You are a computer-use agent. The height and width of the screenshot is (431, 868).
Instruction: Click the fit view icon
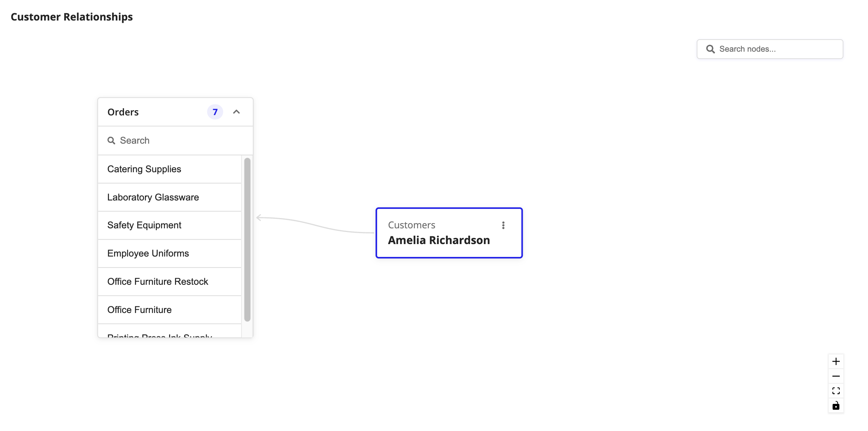tap(836, 391)
